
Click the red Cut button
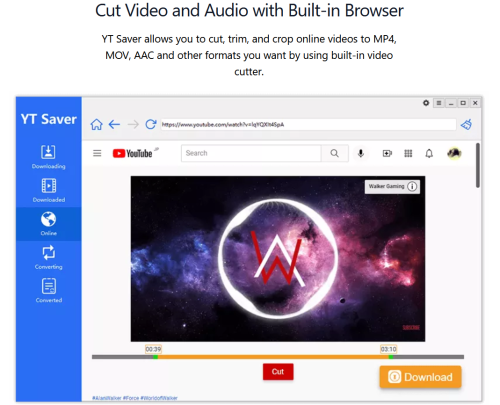(278, 372)
